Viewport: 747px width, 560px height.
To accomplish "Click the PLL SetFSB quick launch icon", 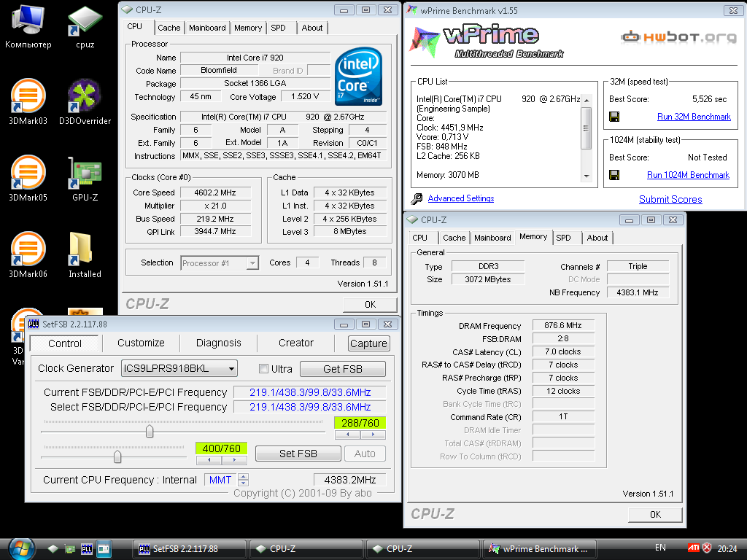I will (x=87, y=549).
